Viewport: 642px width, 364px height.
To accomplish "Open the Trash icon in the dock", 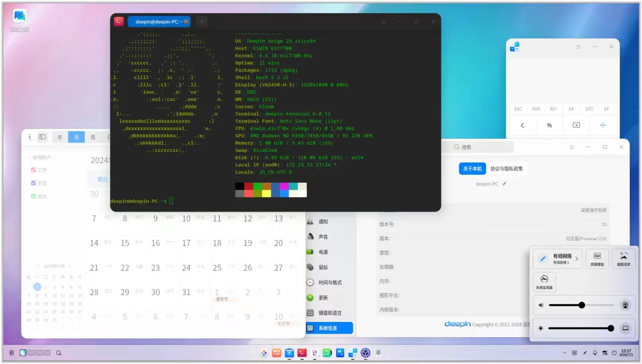I will click(x=378, y=353).
